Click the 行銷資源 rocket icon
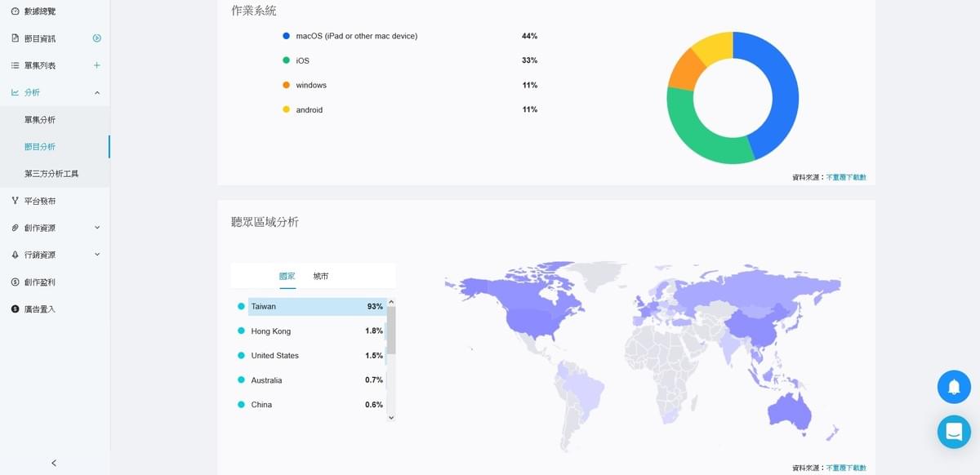Viewport: 980px width, 475px height. (x=15, y=255)
